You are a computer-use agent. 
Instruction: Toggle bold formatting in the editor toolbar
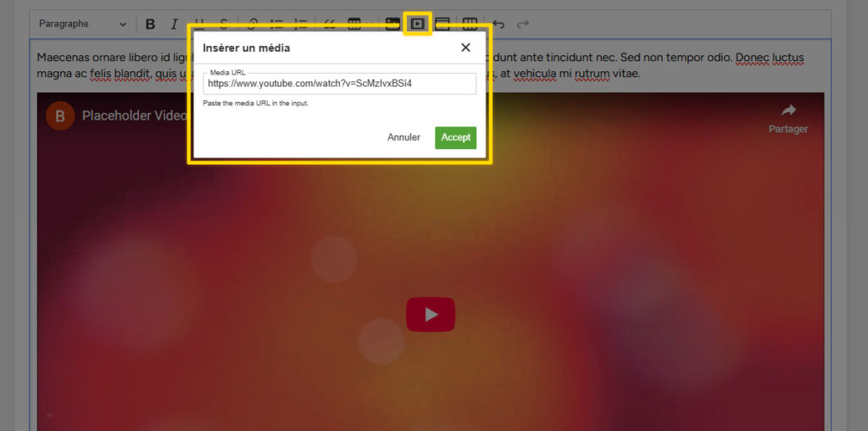[150, 25]
